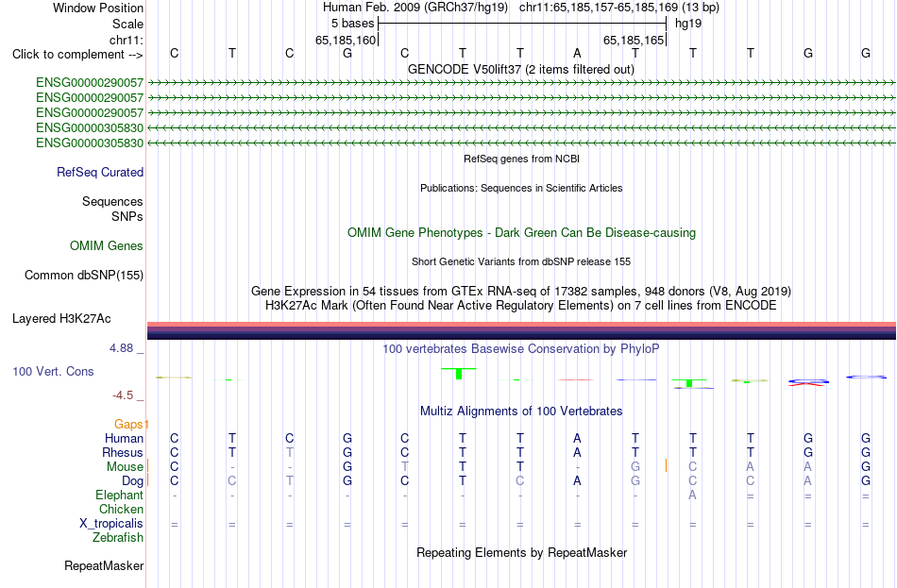Click the chr11: position label

127,40
